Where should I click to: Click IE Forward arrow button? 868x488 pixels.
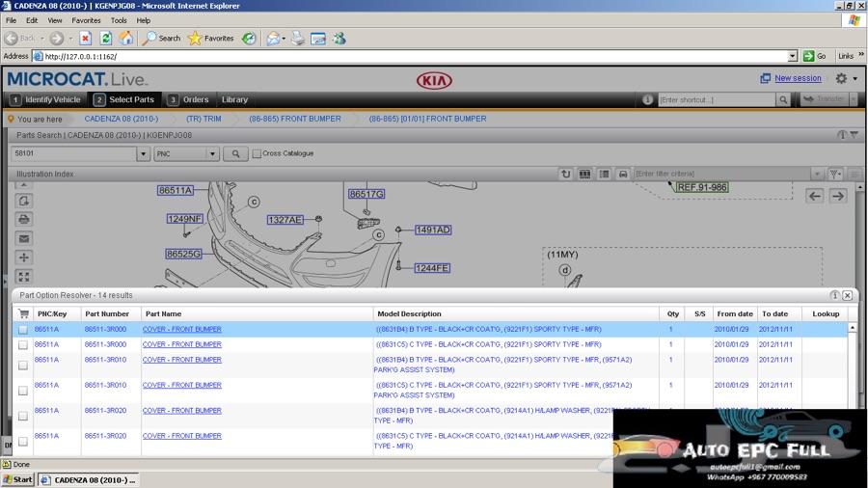point(57,39)
